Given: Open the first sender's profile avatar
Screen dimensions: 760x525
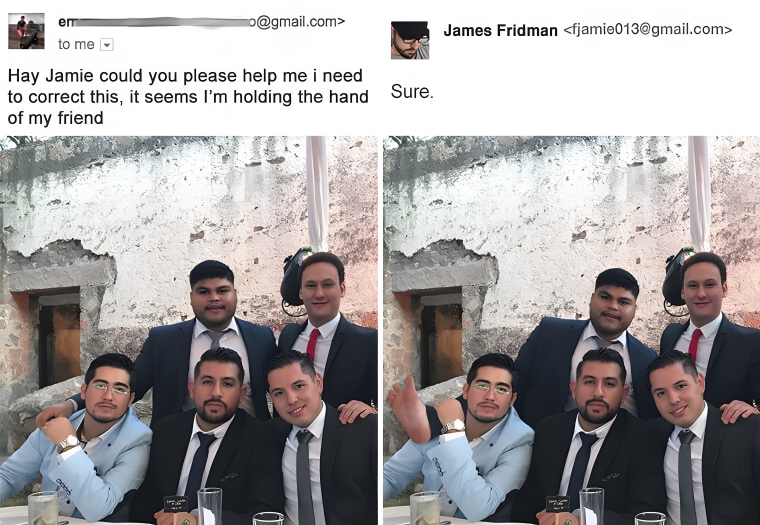Looking at the screenshot, I should pos(26,31).
